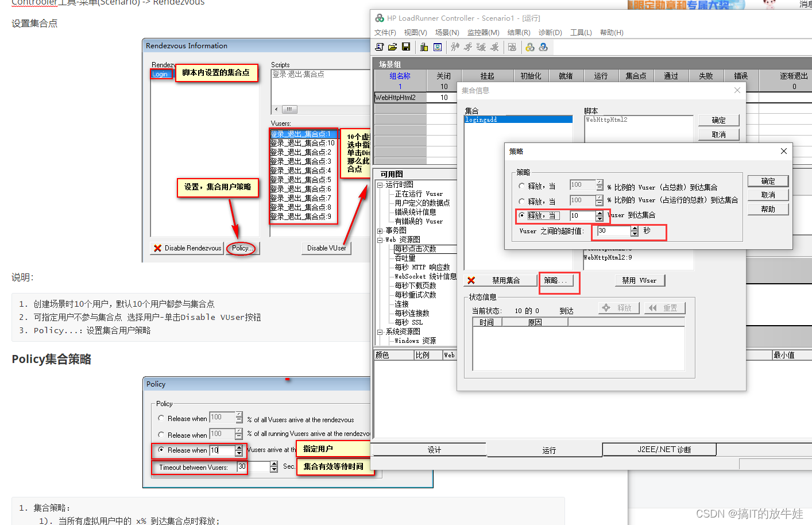This screenshot has width=812, height=525.
Task: Select the logingadd rendezvous in 集合 list
Action: pos(518,119)
